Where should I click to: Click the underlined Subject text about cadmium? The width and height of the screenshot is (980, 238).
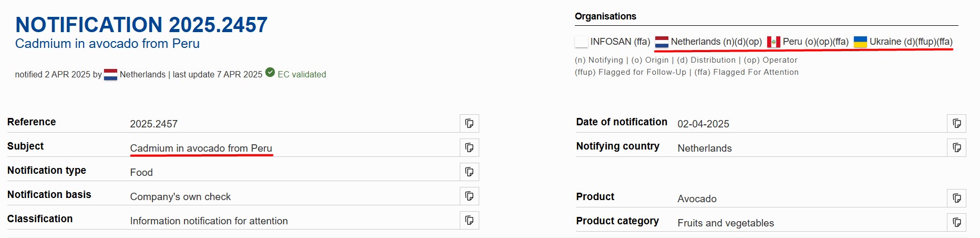tap(201, 148)
